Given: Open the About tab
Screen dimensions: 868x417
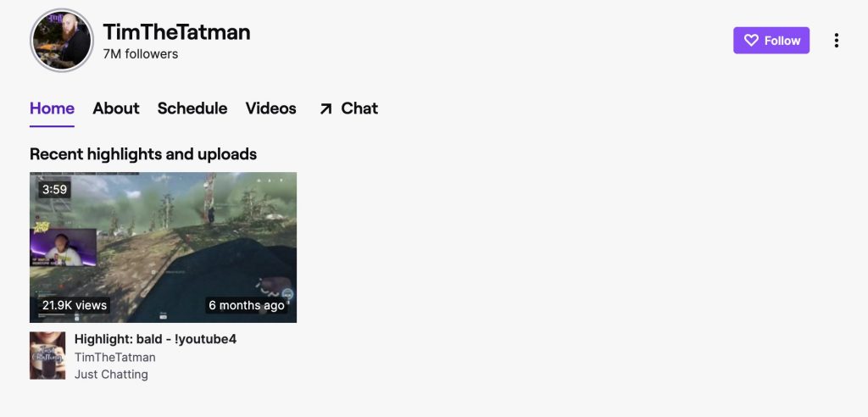Looking at the screenshot, I should tap(116, 108).
